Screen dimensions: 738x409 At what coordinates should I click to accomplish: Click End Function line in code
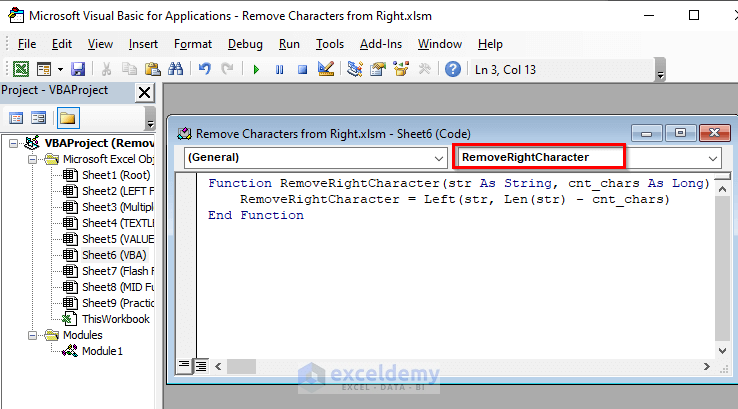tap(256, 216)
